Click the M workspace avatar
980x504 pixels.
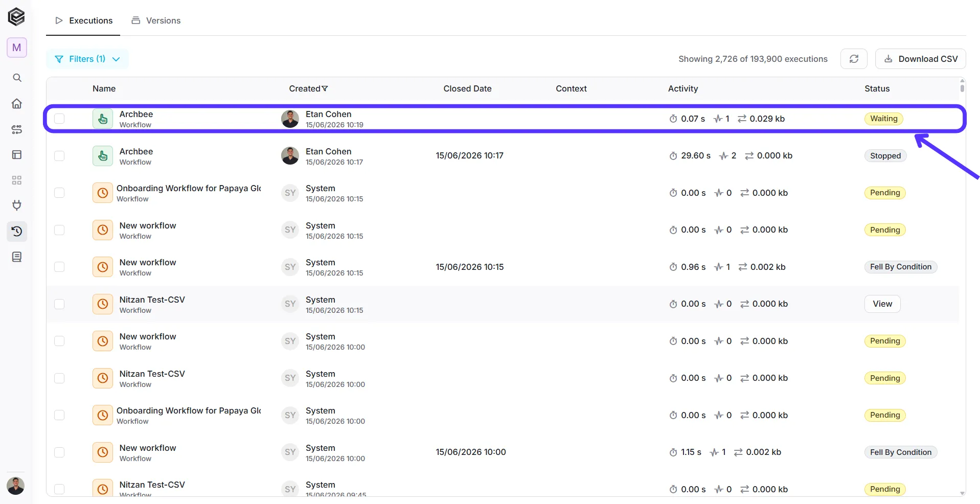tap(17, 48)
